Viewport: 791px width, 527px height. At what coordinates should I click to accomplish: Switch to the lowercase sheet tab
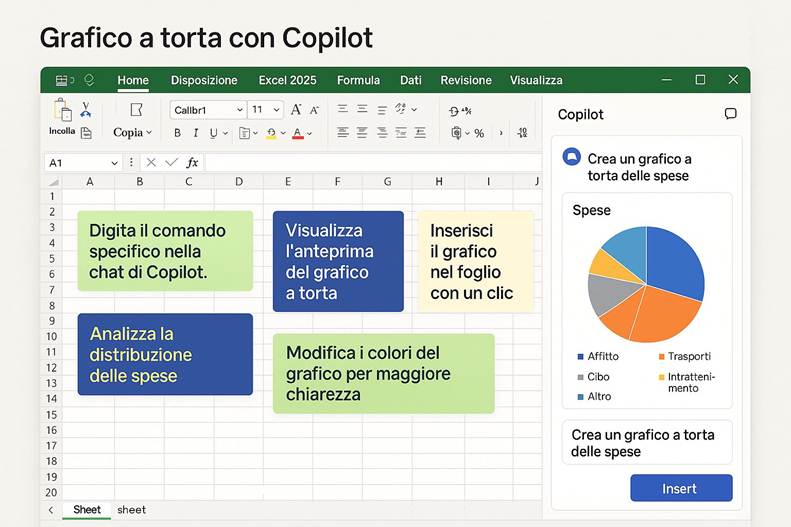coord(131,510)
